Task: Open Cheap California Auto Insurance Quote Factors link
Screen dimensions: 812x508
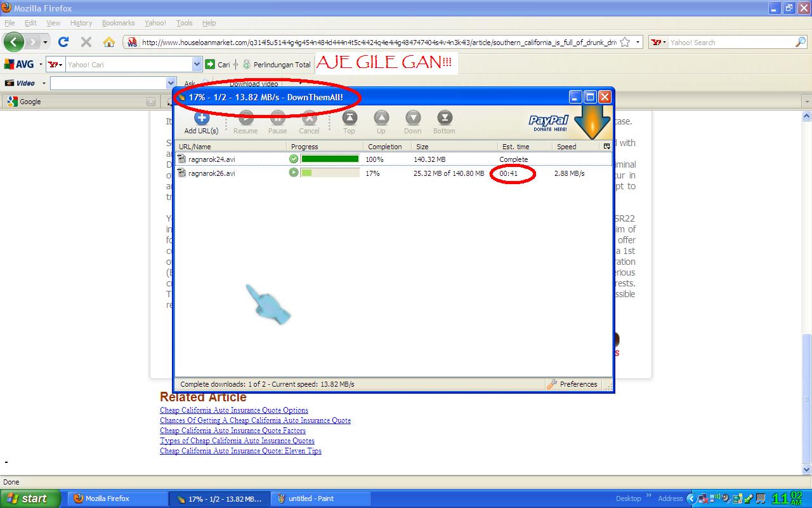Action: pyautogui.click(x=233, y=431)
